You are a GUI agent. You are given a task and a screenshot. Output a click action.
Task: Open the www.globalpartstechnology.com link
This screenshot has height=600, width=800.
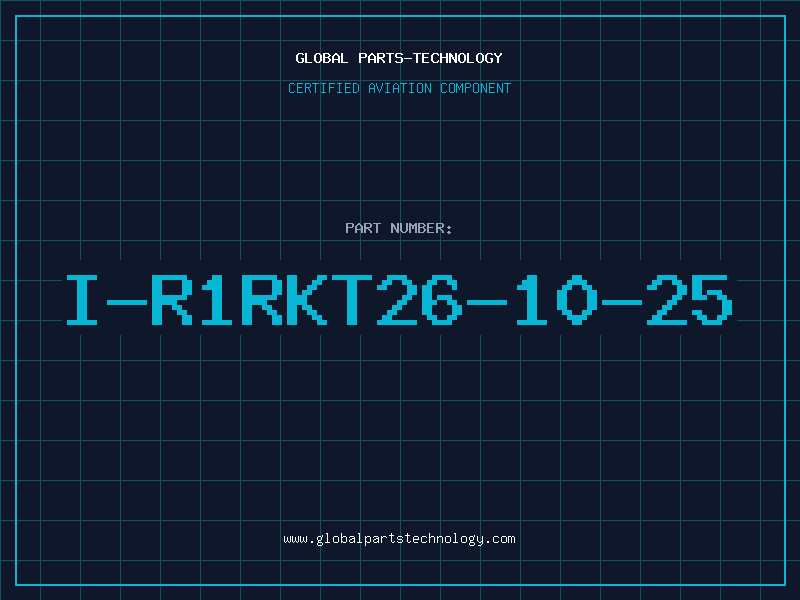[399, 538]
